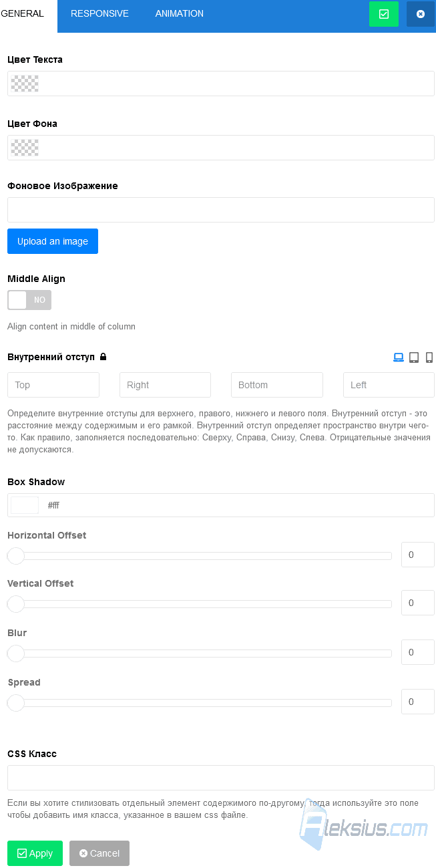Click the green save checkmark icon

384,14
